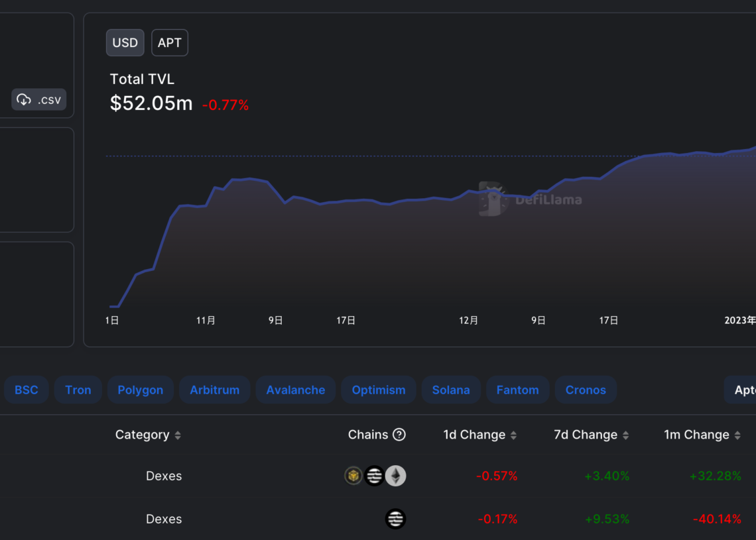Open the Dexes category link
Image resolution: width=756 pixels, height=540 pixels.
point(164,476)
